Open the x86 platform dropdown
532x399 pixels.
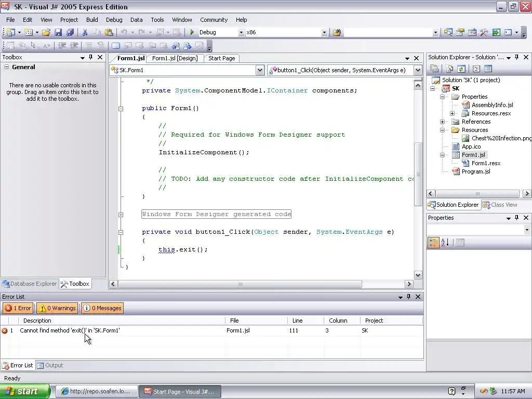click(324, 33)
